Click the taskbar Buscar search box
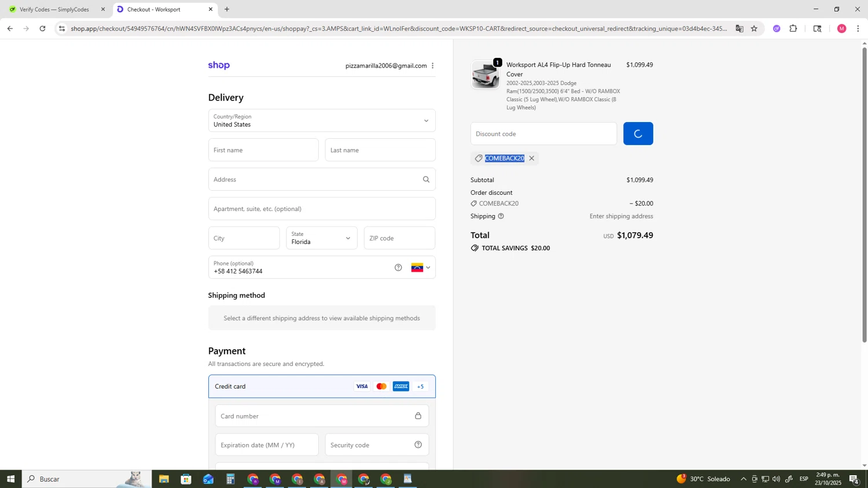This screenshot has height=488, width=868. pyautogui.click(x=87, y=479)
